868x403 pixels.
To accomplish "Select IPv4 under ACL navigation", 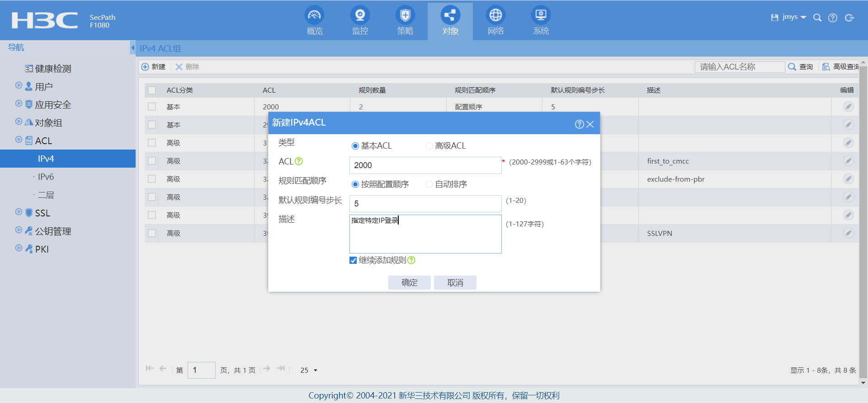I will click(x=68, y=159).
